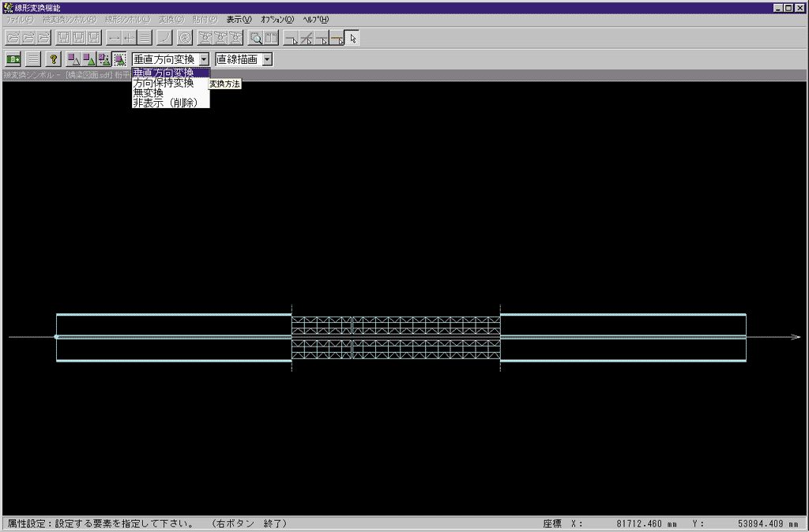Click the leftmost floppy disk save icon
Screen dimensions: 809x532
[63, 38]
